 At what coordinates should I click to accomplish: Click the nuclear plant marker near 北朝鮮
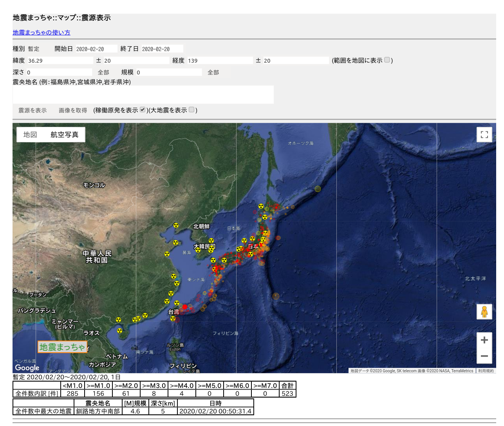(176, 225)
